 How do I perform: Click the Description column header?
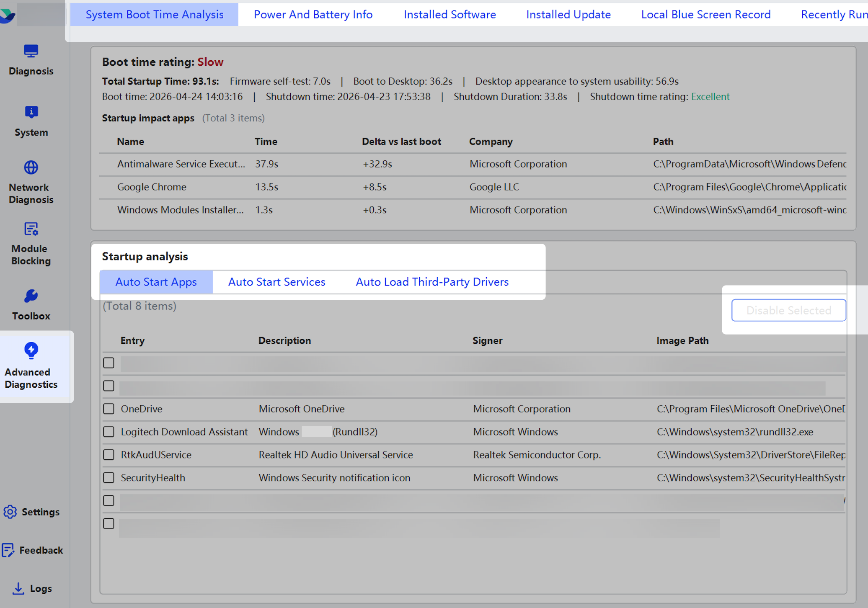(284, 341)
